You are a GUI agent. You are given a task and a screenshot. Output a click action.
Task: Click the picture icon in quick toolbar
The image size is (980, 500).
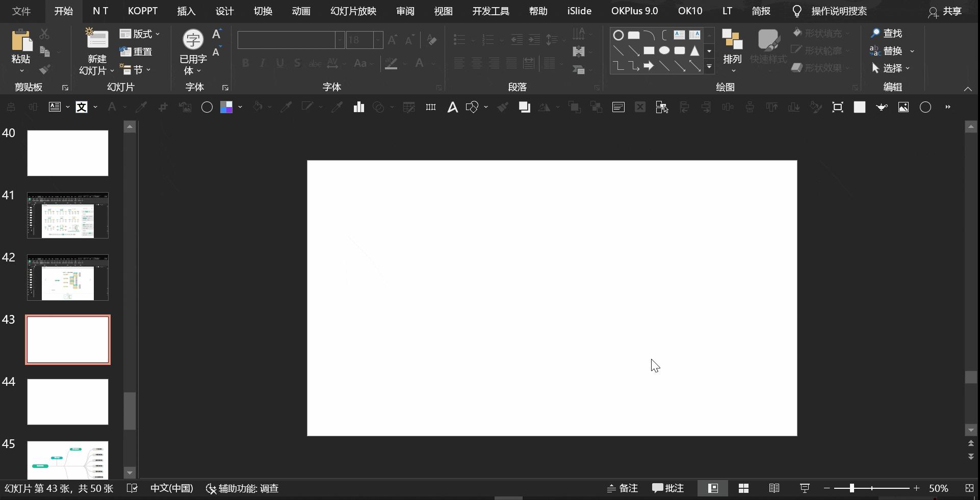(904, 107)
